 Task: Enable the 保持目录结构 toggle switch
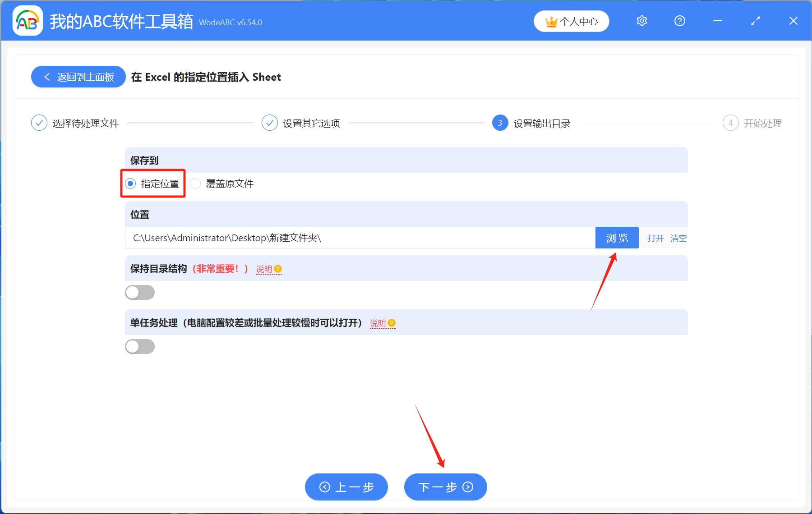coord(140,293)
